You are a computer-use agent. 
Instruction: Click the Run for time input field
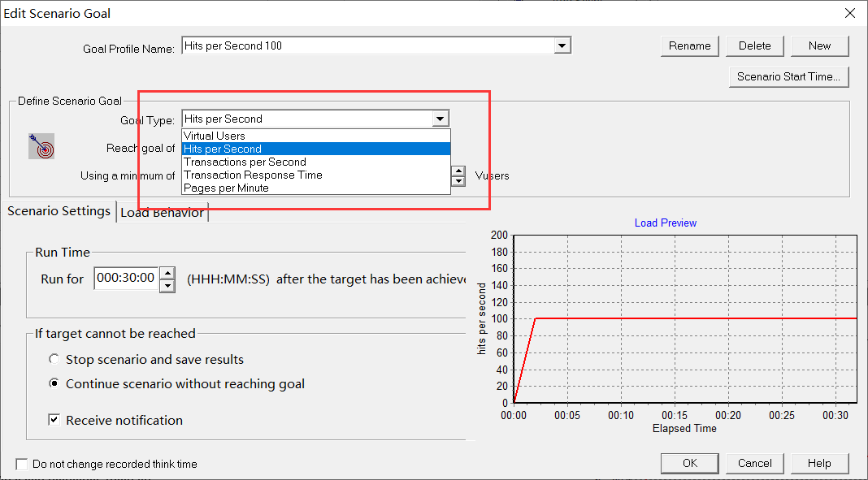[x=125, y=278]
